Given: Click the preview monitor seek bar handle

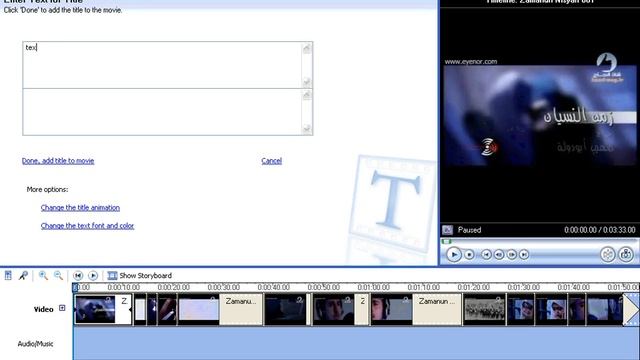Looking at the screenshot, I should point(447,242).
